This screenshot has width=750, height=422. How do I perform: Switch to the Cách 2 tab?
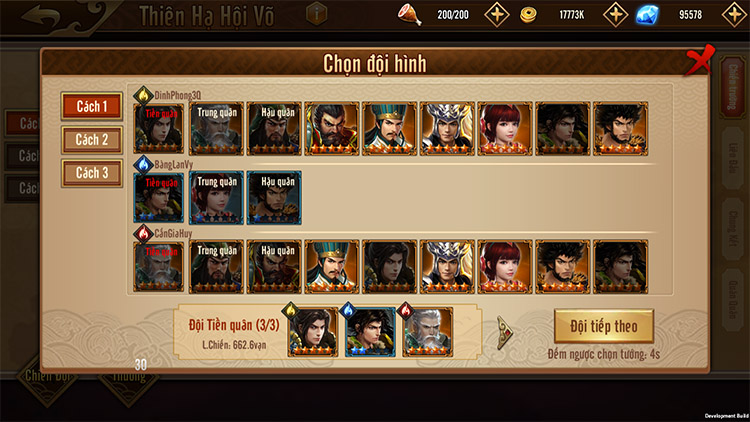tap(92, 140)
